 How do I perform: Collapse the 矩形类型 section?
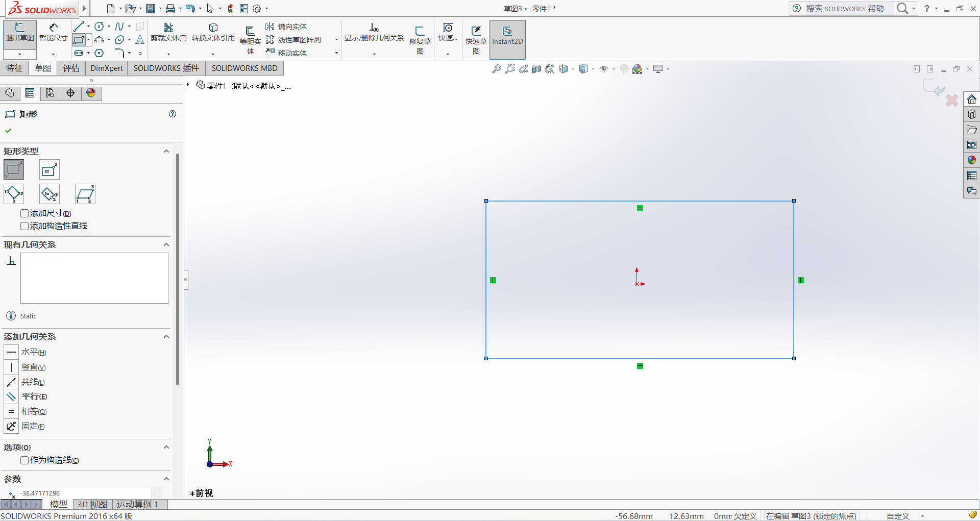click(166, 151)
